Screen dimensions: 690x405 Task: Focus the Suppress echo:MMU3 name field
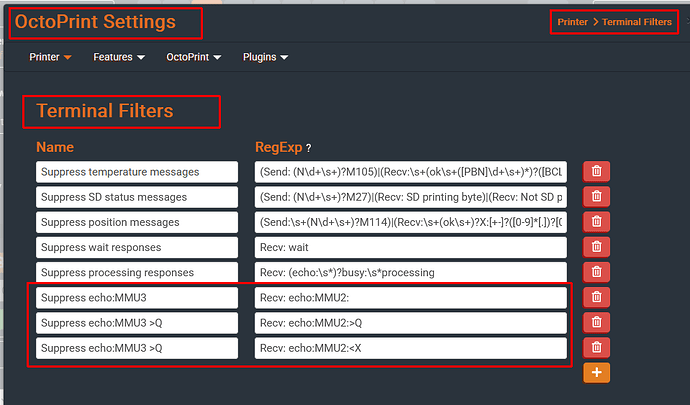(x=137, y=297)
